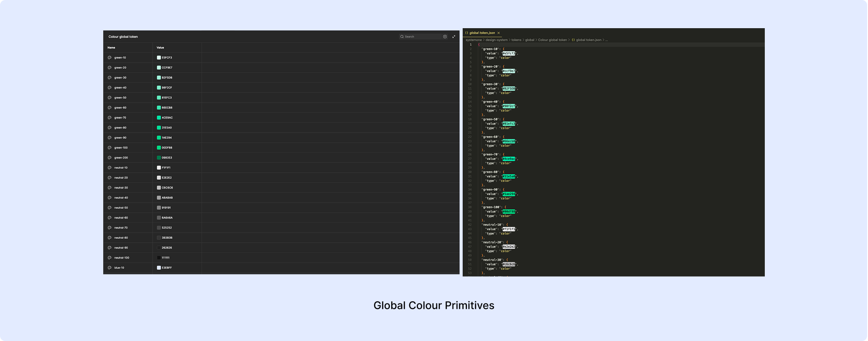Viewport: 868px width, 341px height.
Task: Click the green-100 colour swatch 00DF88
Action: tap(159, 148)
